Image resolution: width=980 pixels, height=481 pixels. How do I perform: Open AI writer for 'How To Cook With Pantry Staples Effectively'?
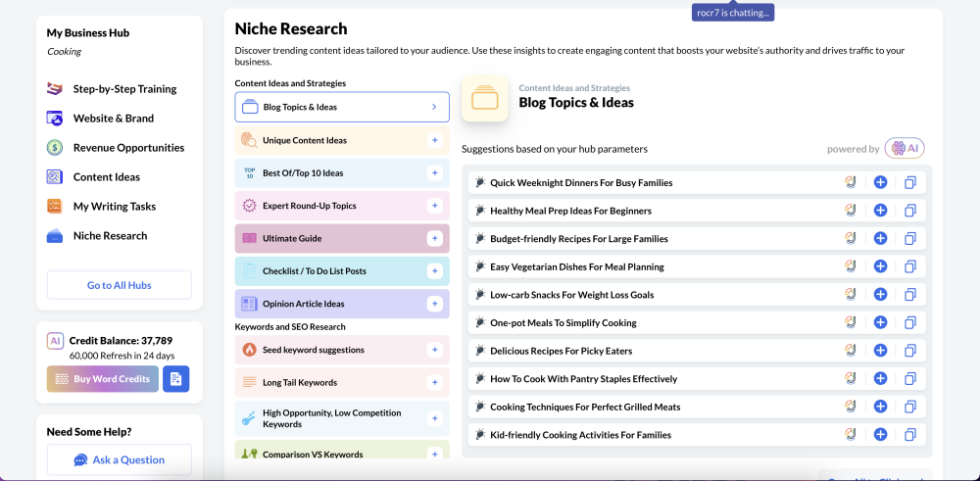[x=850, y=378]
